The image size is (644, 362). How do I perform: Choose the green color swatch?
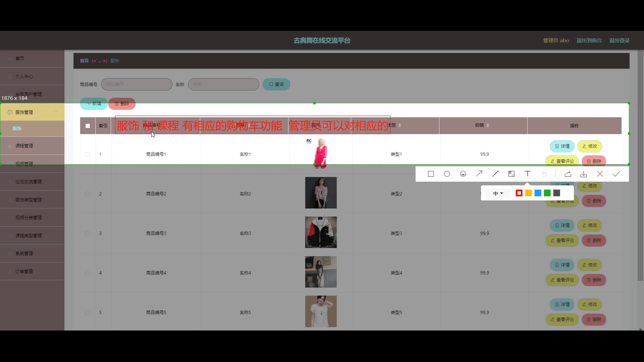pyautogui.click(x=547, y=193)
